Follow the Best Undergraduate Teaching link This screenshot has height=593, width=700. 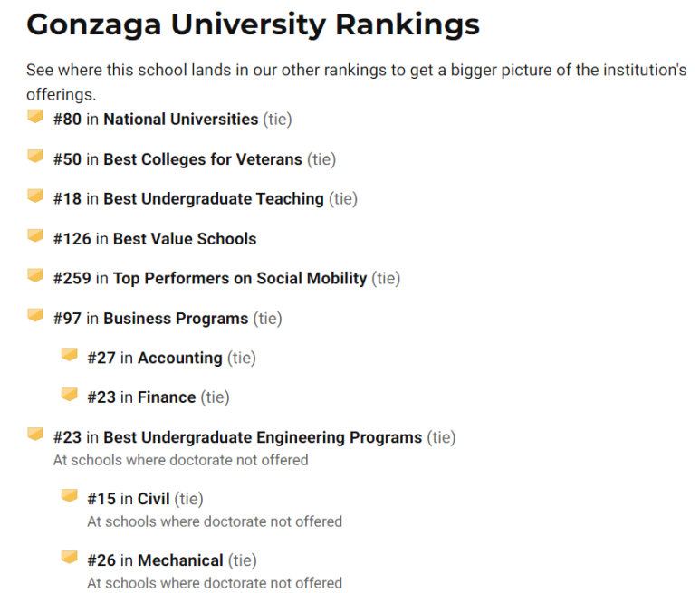(x=214, y=199)
